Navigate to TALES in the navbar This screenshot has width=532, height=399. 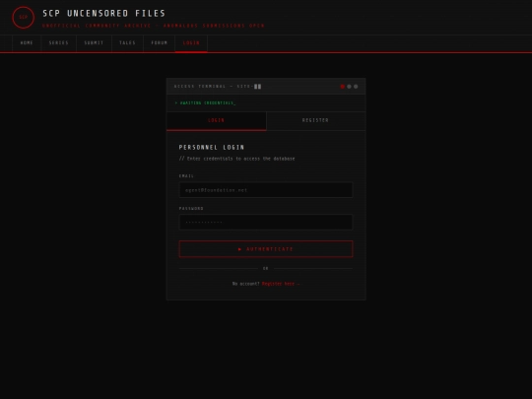tap(127, 43)
